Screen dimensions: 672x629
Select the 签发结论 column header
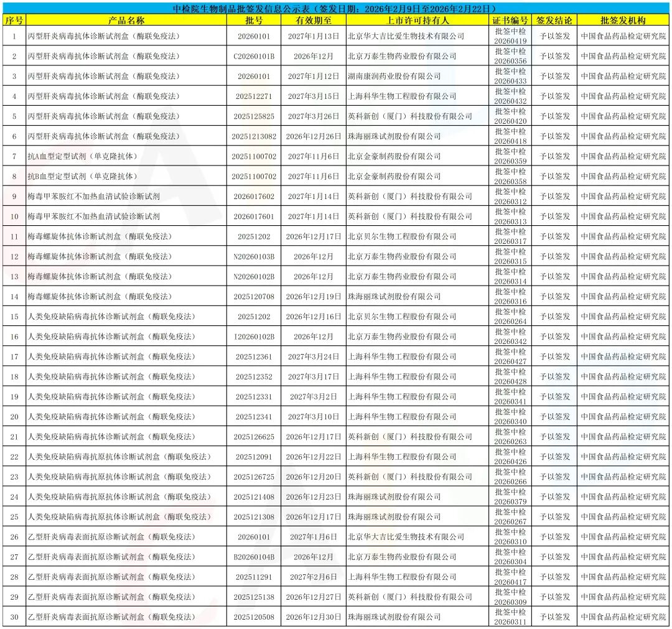tap(554, 20)
